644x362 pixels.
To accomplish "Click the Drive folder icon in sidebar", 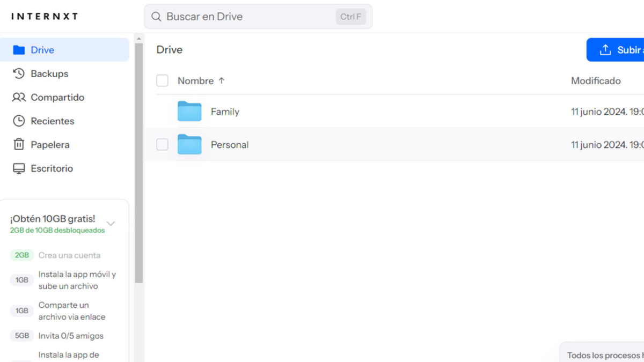I will [x=19, y=50].
